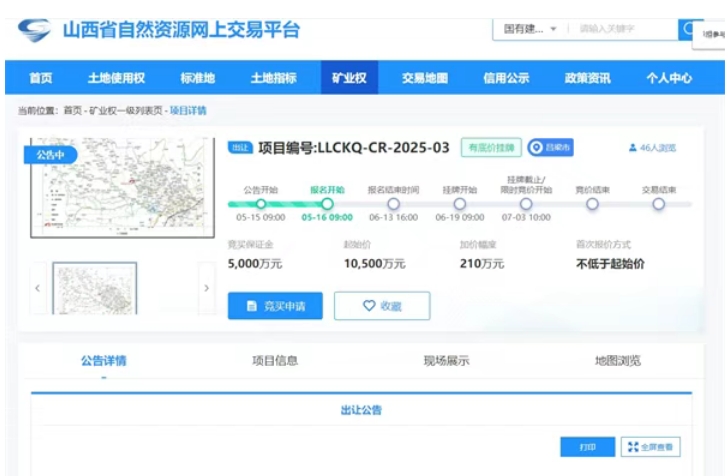Open 交易地图 from the navigation bar
Viewport: 728px width, 476px height.
point(425,78)
